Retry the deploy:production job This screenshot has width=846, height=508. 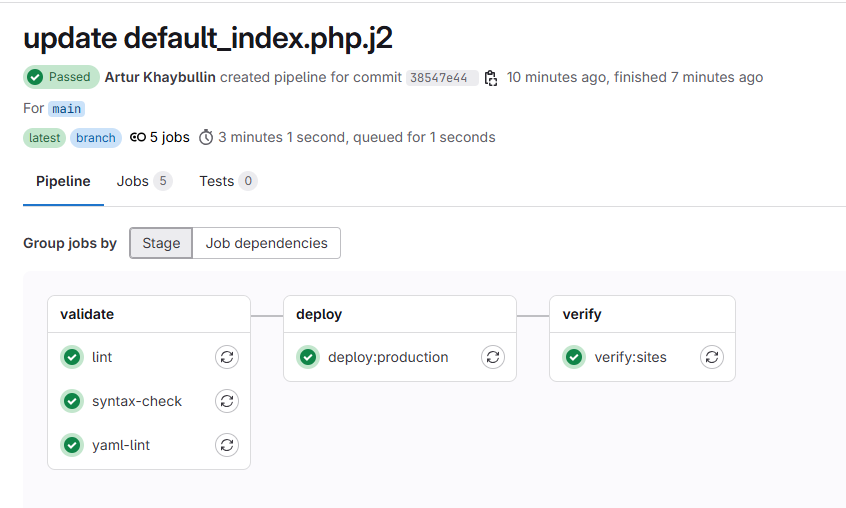pos(492,357)
